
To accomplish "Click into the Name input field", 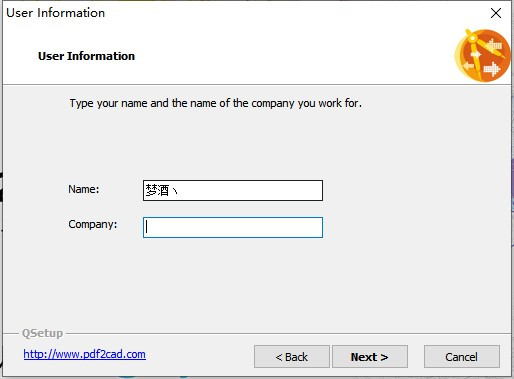I will (x=233, y=190).
